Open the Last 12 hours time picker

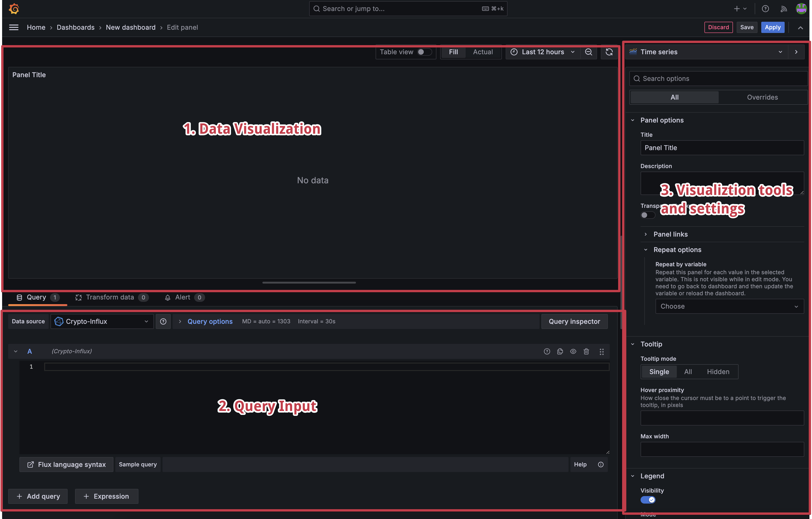click(x=543, y=52)
